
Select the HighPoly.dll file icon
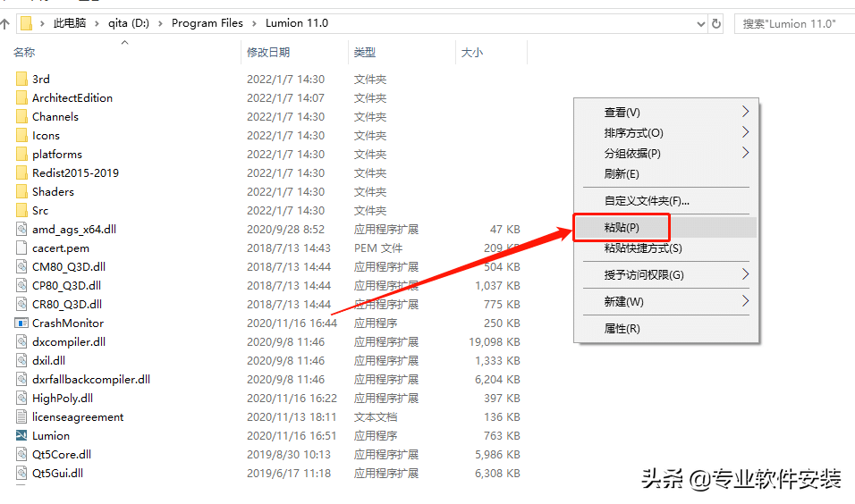coord(21,399)
